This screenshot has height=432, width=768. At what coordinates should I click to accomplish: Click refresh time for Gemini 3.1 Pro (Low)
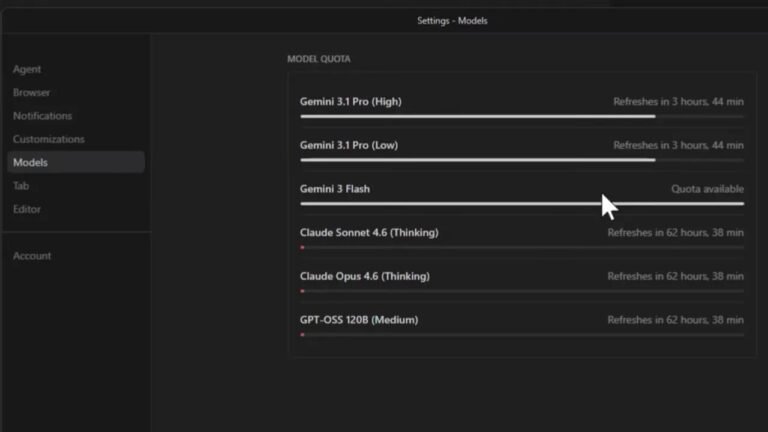pos(678,145)
